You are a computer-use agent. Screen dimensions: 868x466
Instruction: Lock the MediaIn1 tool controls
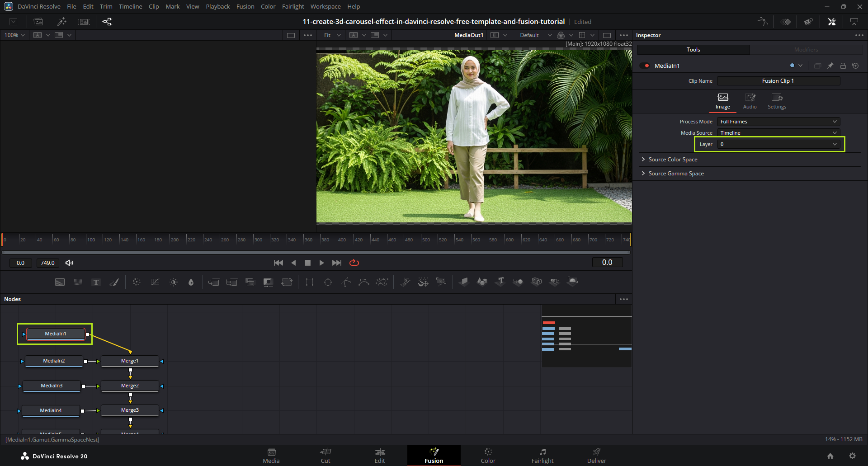click(843, 66)
